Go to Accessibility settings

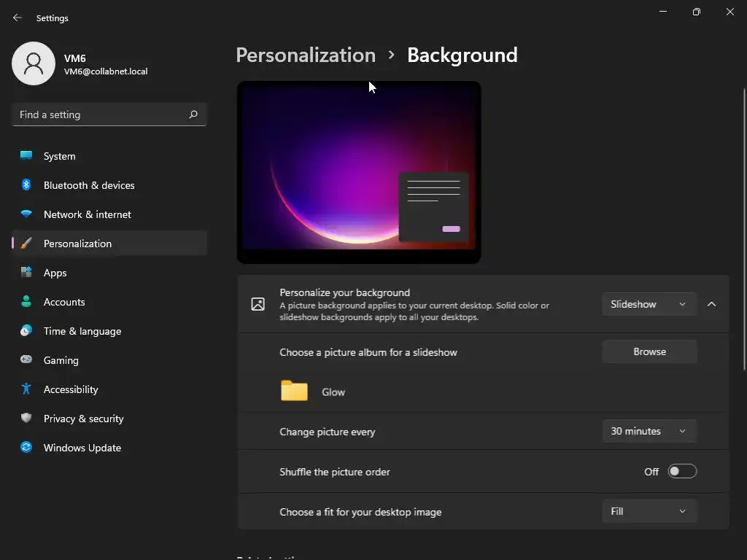[x=109, y=389]
